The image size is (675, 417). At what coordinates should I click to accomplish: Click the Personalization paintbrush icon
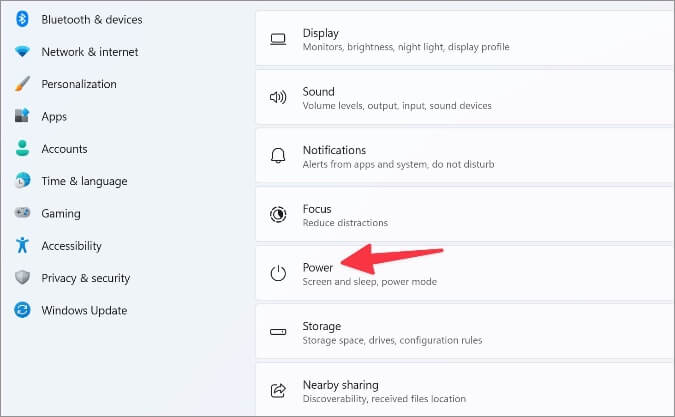click(22, 84)
